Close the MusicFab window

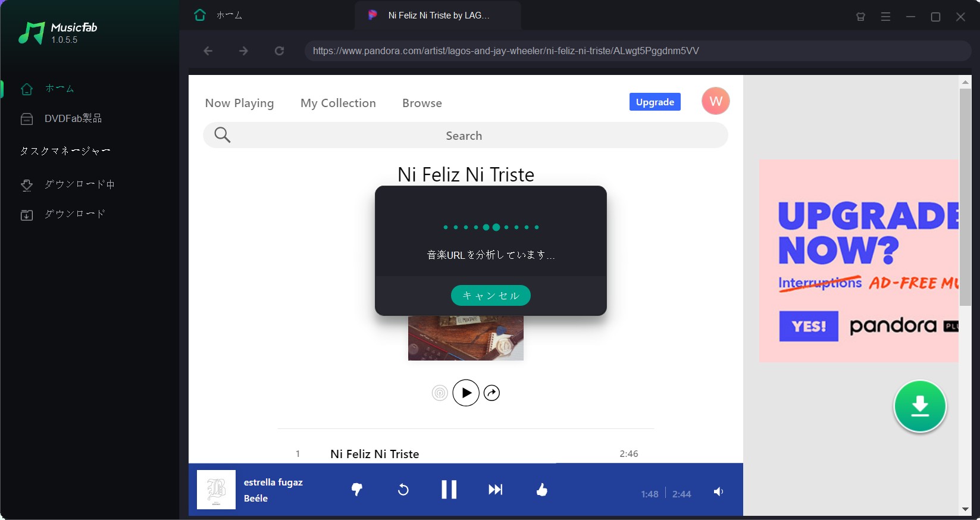pyautogui.click(x=960, y=17)
